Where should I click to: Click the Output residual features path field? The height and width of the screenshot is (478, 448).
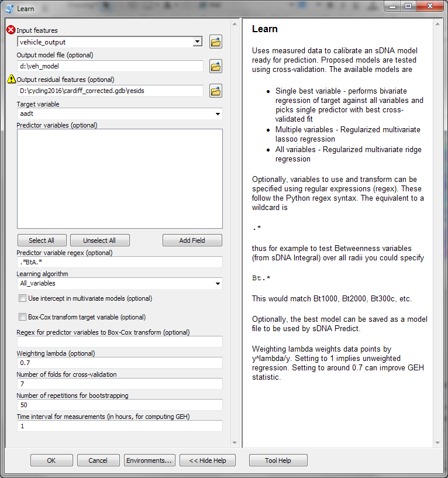[110, 91]
